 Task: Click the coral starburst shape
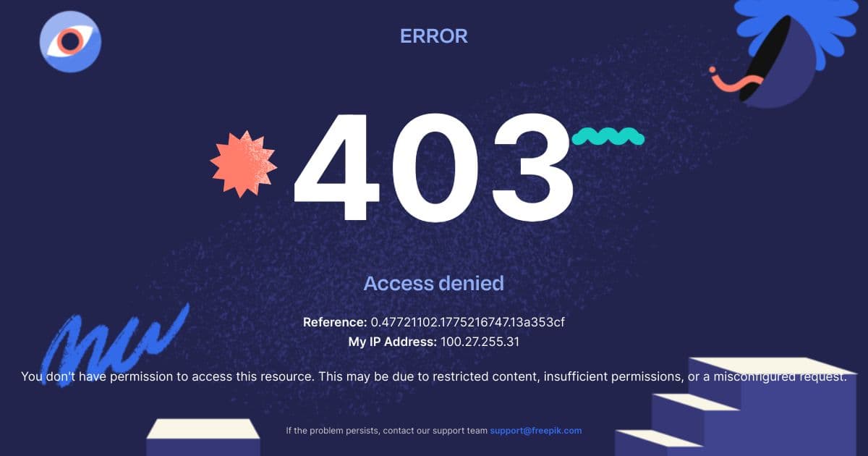244,164
